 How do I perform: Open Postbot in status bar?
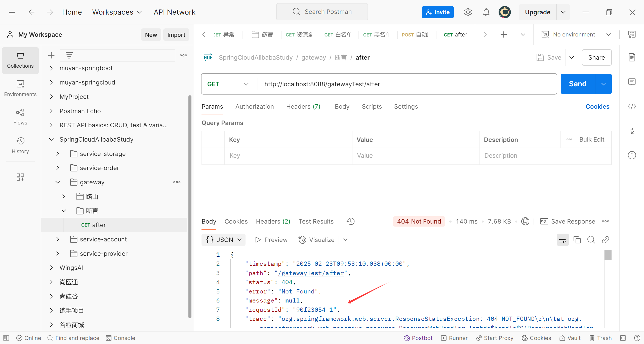418,338
